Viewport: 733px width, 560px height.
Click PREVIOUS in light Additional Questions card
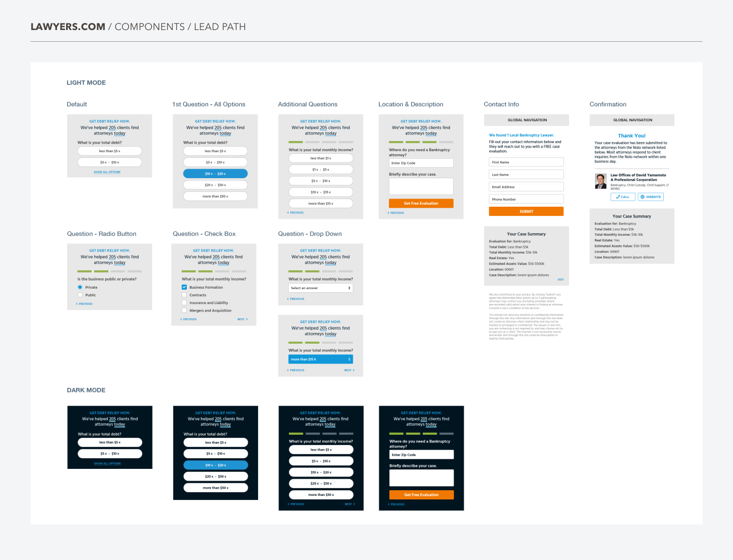pyautogui.click(x=295, y=213)
